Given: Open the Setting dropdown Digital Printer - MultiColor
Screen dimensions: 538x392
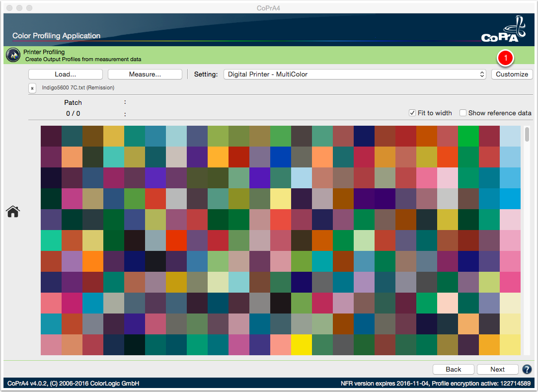Looking at the screenshot, I should click(354, 74).
